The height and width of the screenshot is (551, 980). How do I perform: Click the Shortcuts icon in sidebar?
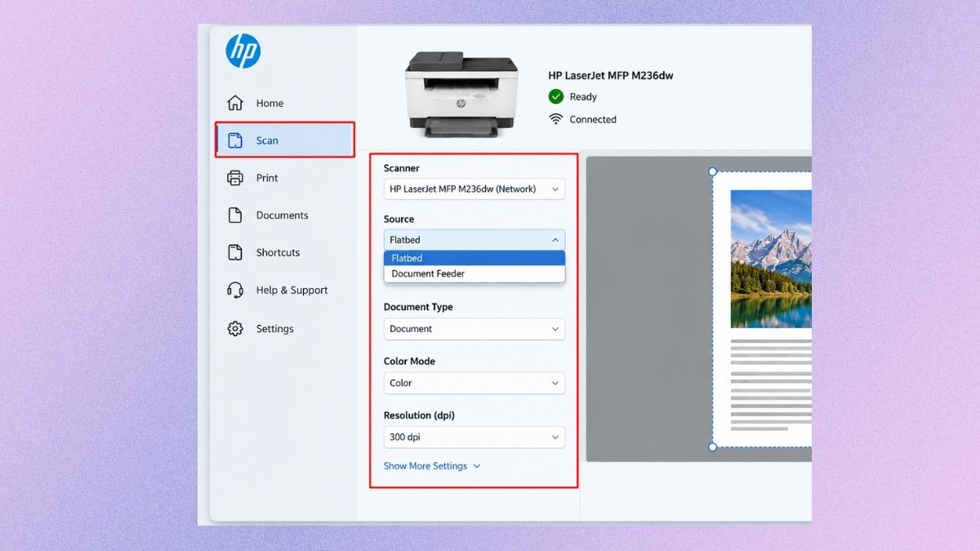pyautogui.click(x=235, y=252)
